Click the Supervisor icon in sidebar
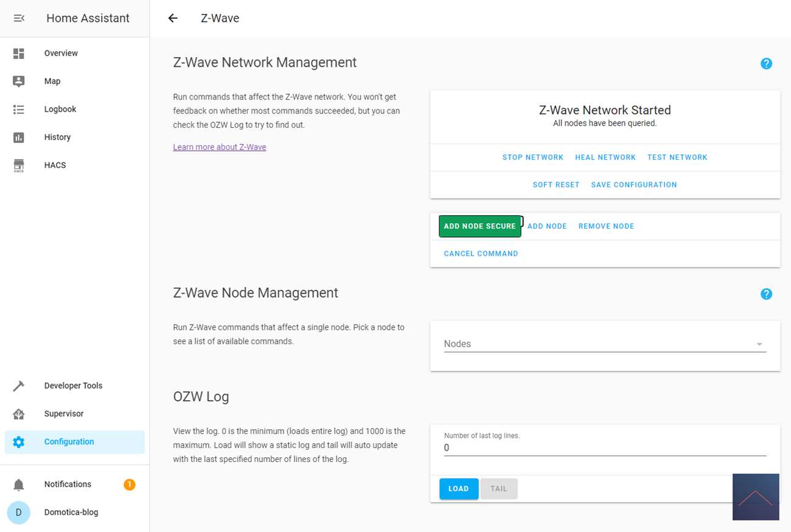The image size is (791, 532). tap(19, 414)
